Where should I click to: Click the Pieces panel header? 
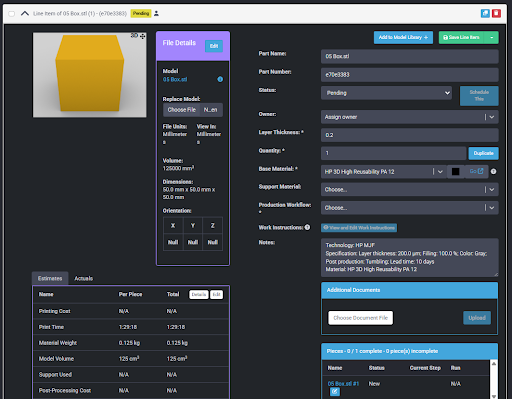tap(410, 351)
